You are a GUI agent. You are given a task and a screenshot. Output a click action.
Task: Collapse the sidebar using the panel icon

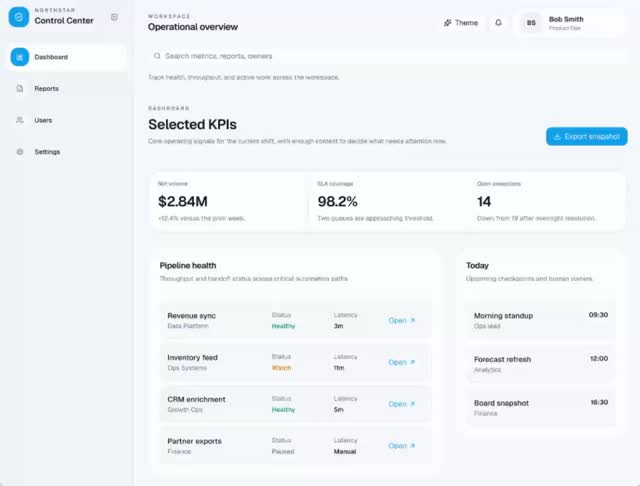pyautogui.click(x=114, y=17)
